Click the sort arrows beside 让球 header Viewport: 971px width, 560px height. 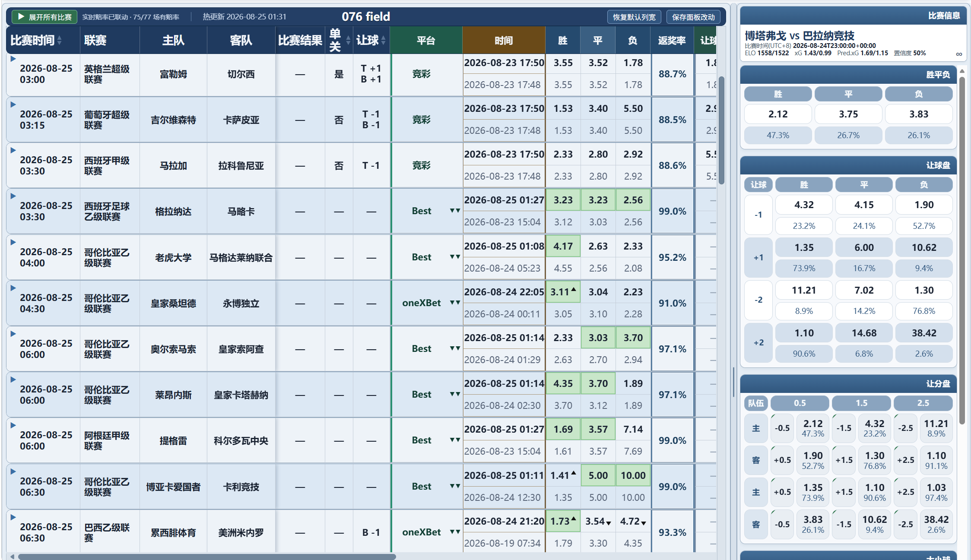[383, 41]
